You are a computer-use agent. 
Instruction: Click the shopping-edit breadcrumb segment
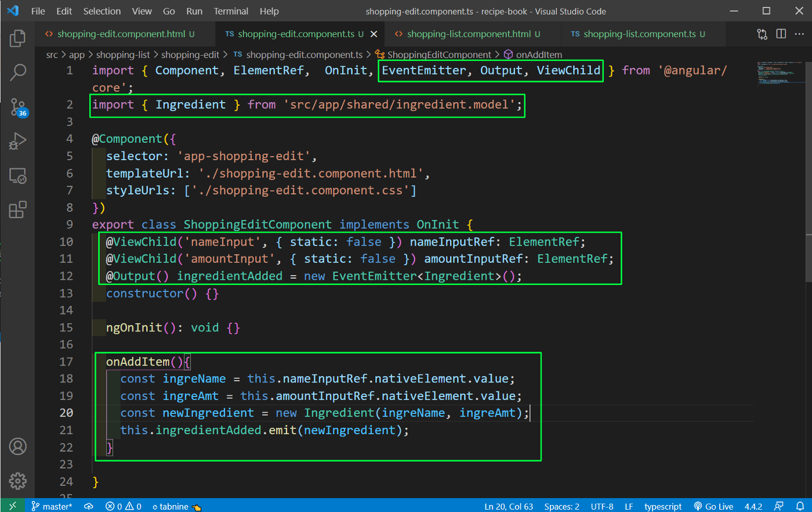[190, 55]
